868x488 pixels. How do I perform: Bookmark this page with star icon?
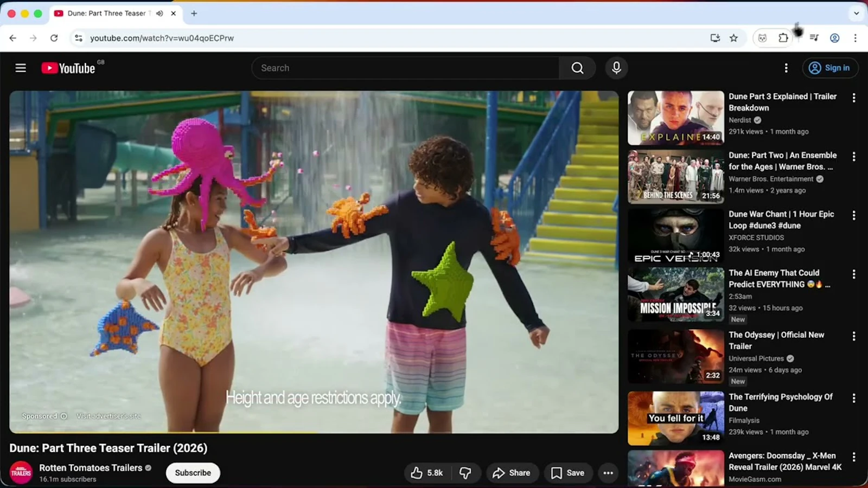coord(734,38)
